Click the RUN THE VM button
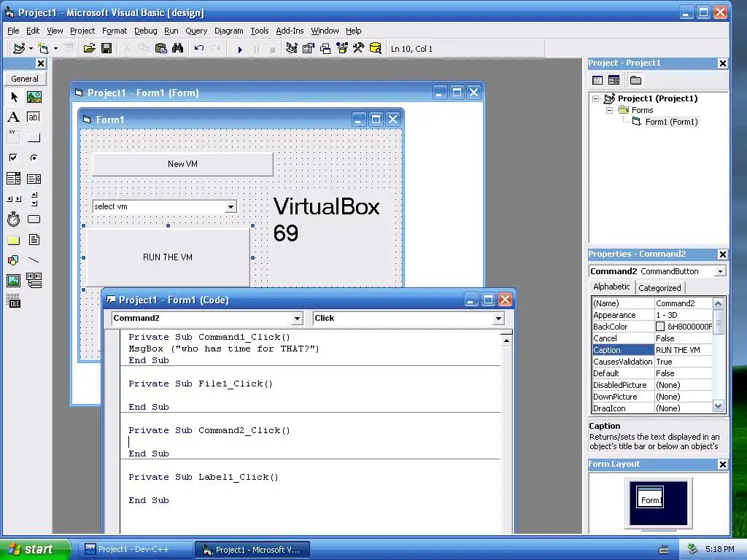The image size is (747, 560). click(168, 257)
